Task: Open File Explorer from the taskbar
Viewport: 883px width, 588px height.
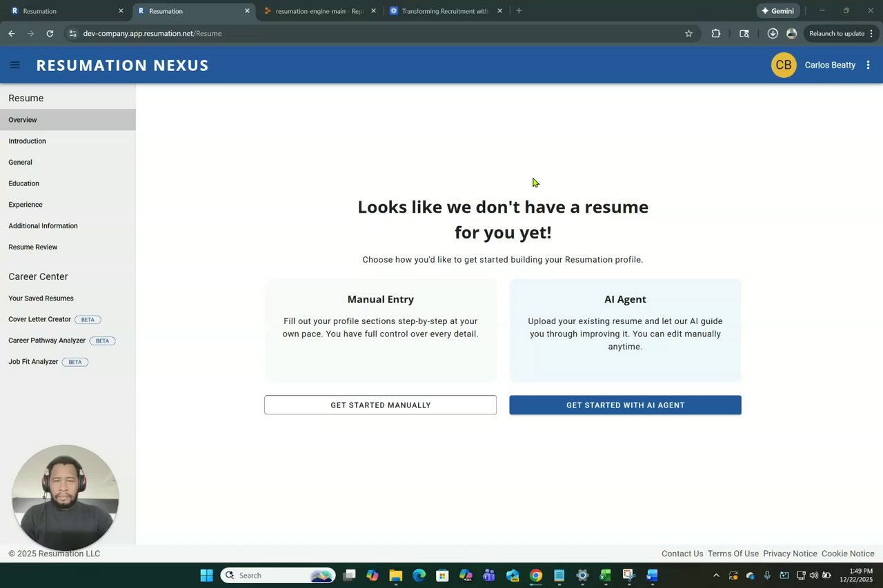Action: click(x=395, y=575)
